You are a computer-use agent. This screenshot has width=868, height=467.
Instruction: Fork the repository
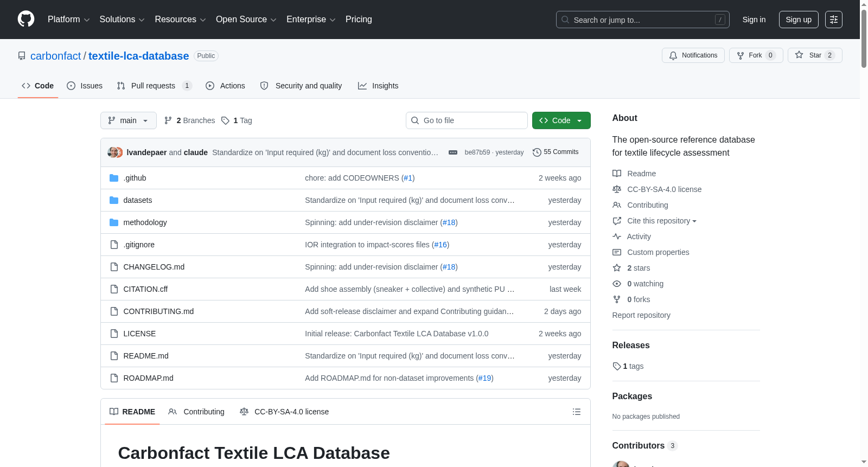pyautogui.click(x=756, y=55)
